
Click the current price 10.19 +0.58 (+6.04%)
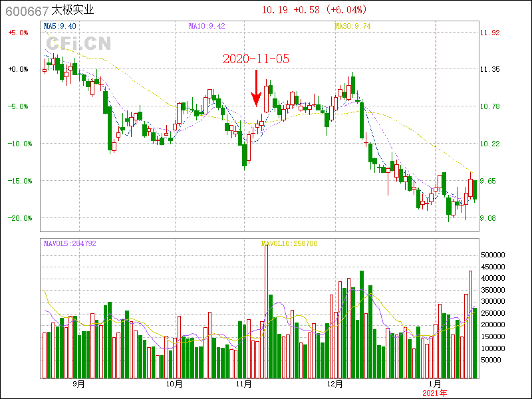pyautogui.click(x=314, y=9)
